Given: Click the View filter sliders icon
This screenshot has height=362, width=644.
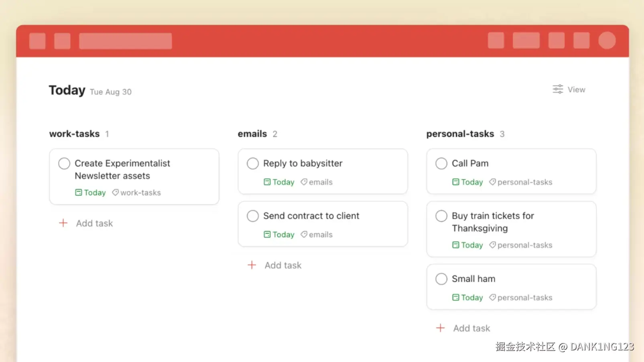Looking at the screenshot, I should click(558, 89).
